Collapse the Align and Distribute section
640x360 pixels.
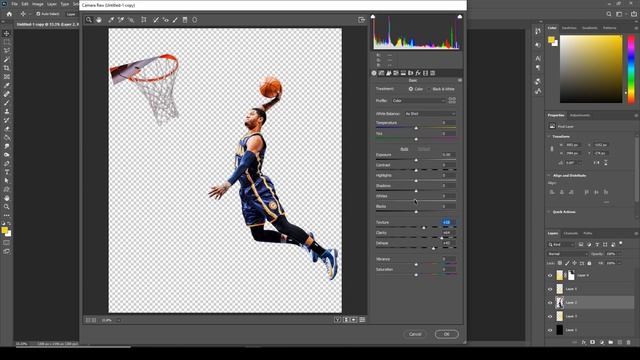549,176
